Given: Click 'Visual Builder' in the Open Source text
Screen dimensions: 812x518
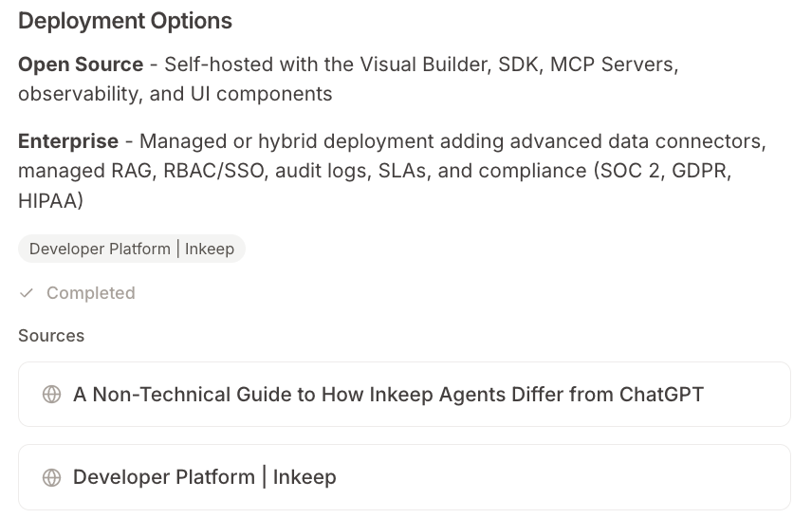Looking at the screenshot, I should [425, 65].
